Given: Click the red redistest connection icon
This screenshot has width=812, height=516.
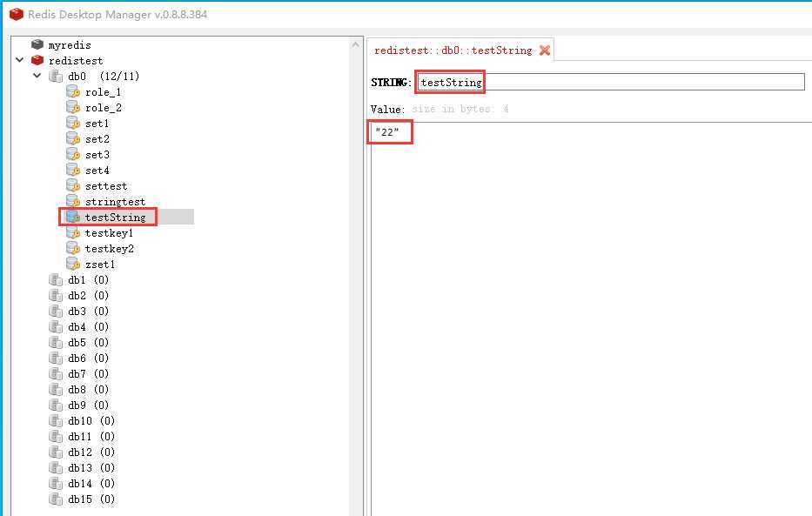Looking at the screenshot, I should (x=37, y=60).
